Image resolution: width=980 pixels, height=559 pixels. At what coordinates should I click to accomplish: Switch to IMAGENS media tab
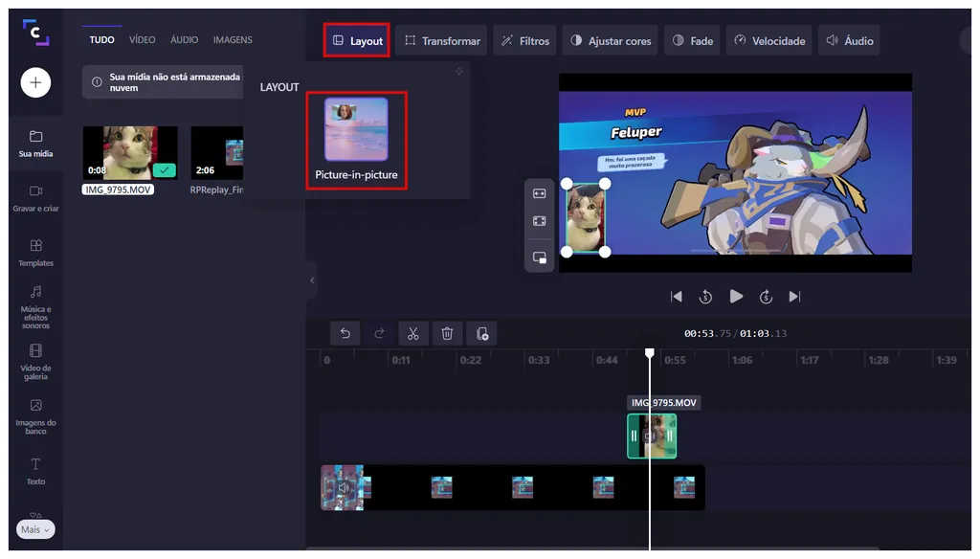point(233,40)
